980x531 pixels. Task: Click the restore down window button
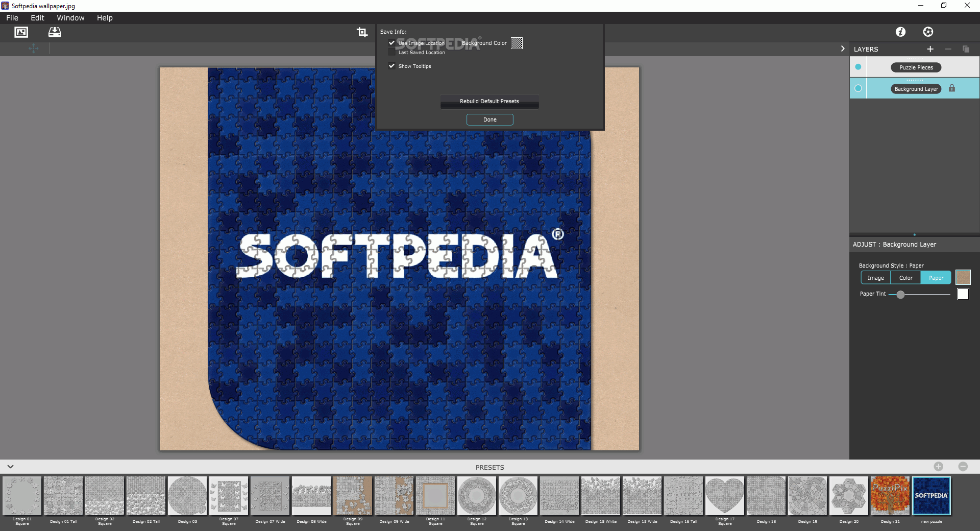click(944, 6)
